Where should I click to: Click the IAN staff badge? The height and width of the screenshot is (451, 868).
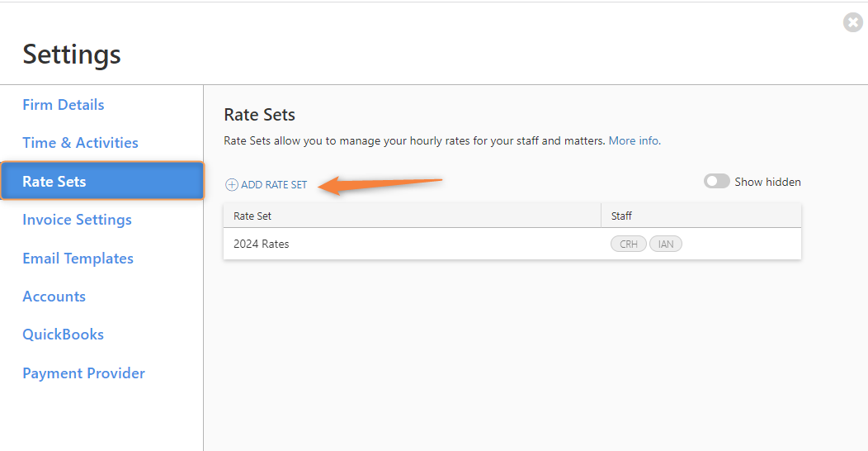(x=665, y=244)
